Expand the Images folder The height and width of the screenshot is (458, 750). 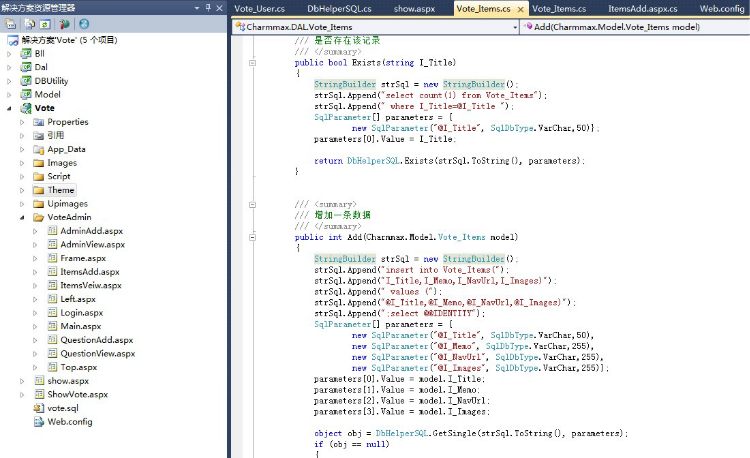22,163
